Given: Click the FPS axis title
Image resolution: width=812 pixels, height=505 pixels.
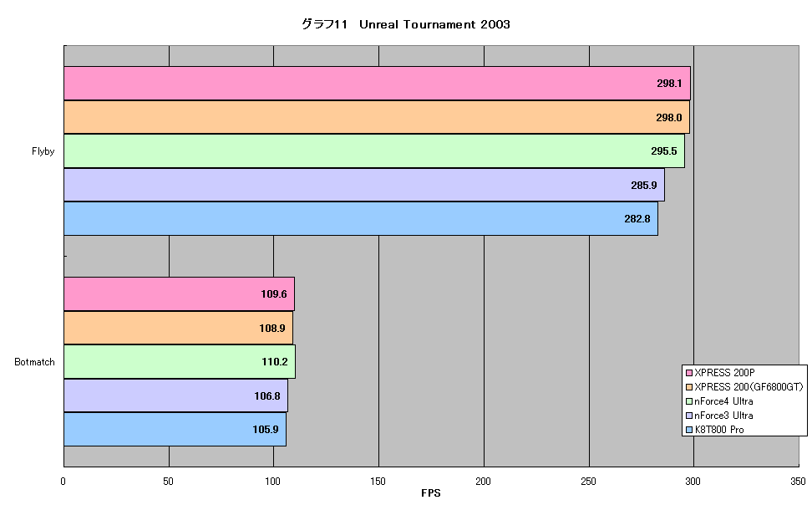Looking at the screenshot, I should (x=431, y=493).
